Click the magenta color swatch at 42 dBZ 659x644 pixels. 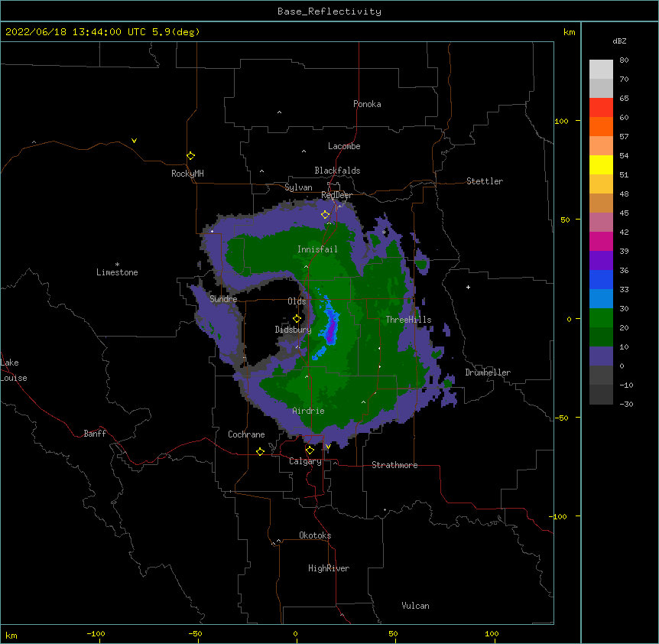601,241
